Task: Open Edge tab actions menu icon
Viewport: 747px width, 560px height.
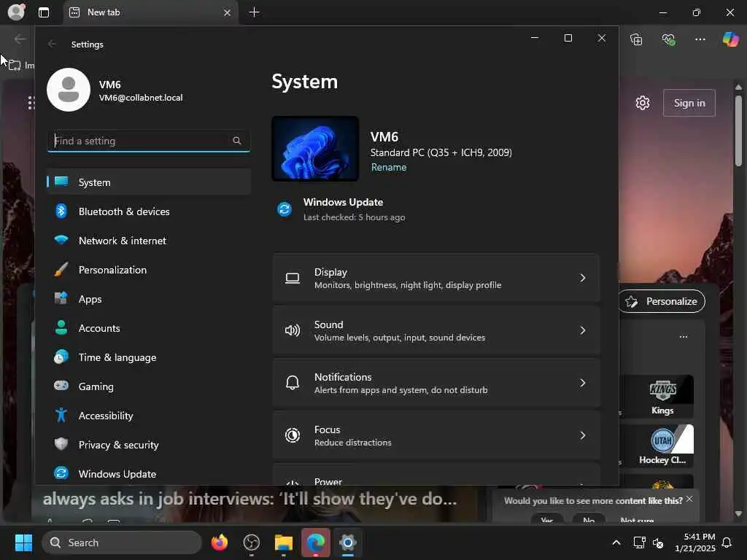Action: 44,12
